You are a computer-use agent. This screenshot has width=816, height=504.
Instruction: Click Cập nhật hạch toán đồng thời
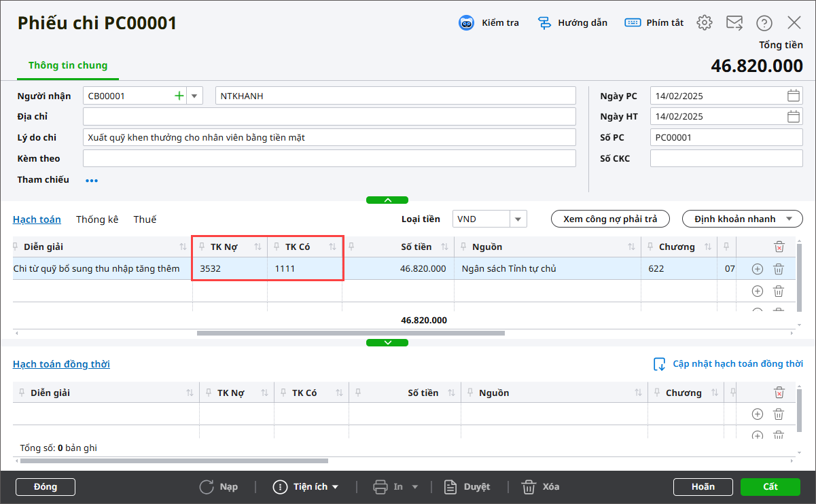728,364
